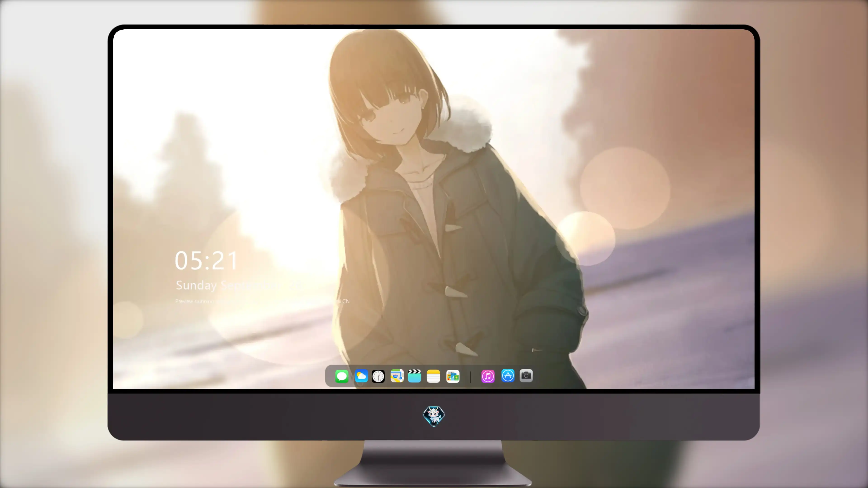Click the 05:21 clock widget

point(206,261)
